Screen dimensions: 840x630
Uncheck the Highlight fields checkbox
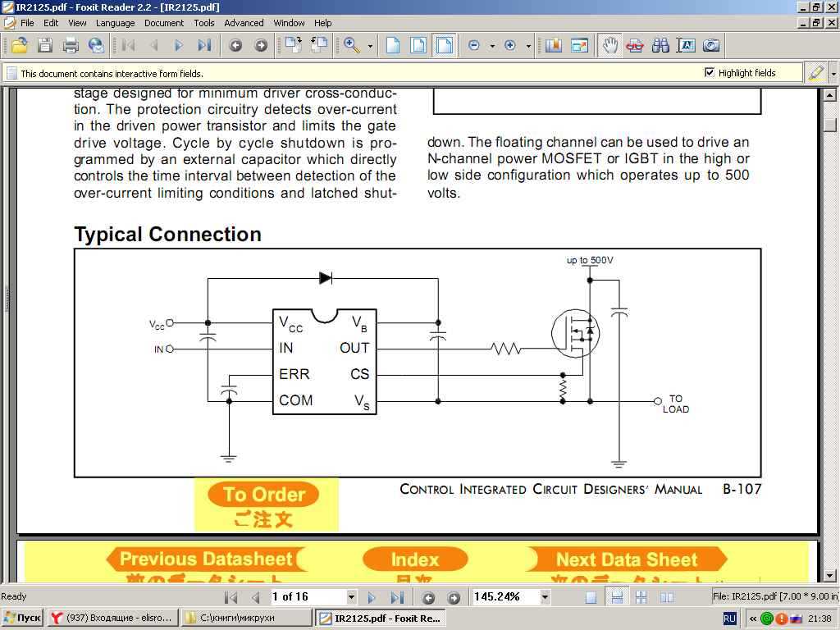point(710,72)
